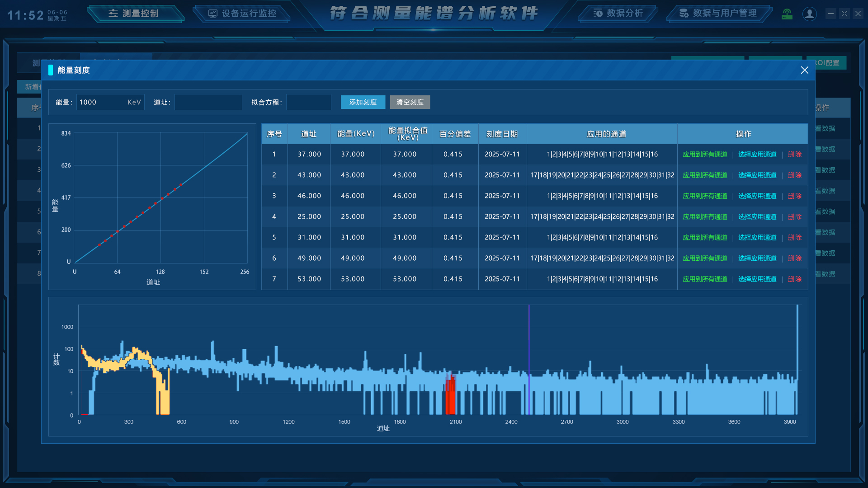Viewport: 868px width, 488px height.
Task: Click the 能量 input field showing 1000
Action: pos(102,102)
